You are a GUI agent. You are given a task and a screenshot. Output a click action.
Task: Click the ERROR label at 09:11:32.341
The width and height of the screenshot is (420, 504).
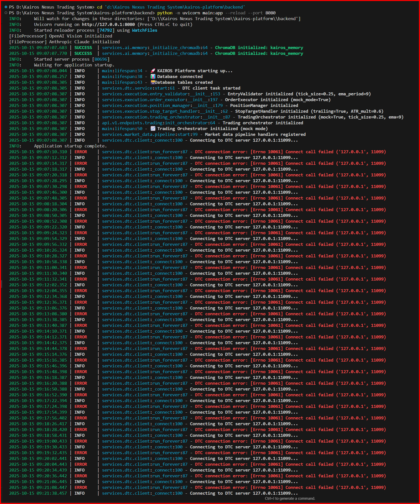click(x=81, y=279)
